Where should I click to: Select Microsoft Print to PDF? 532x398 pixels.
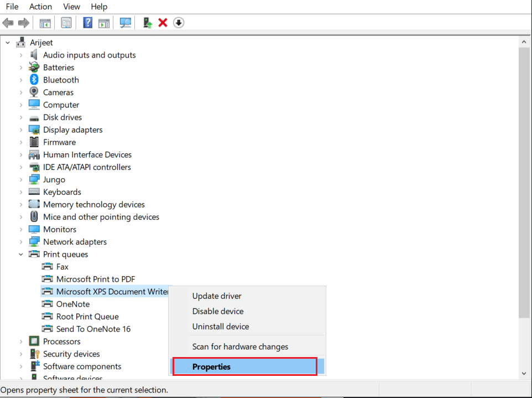point(96,279)
